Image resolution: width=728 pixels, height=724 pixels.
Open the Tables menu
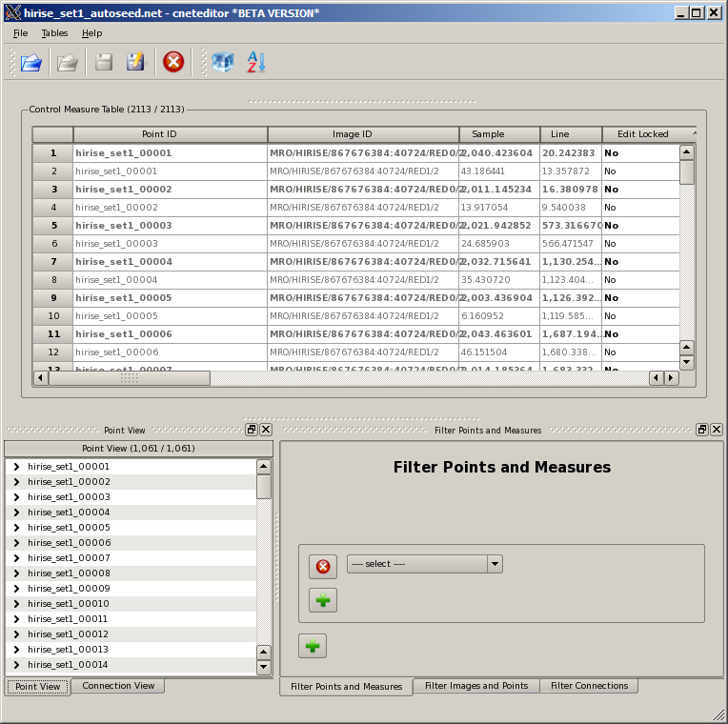click(x=54, y=33)
